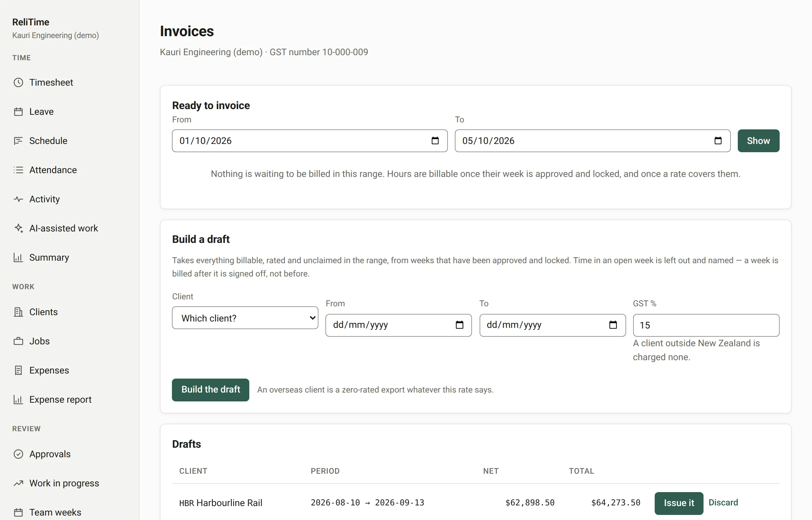
Task: Click the $64,273.50 total value
Action: (x=615, y=503)
